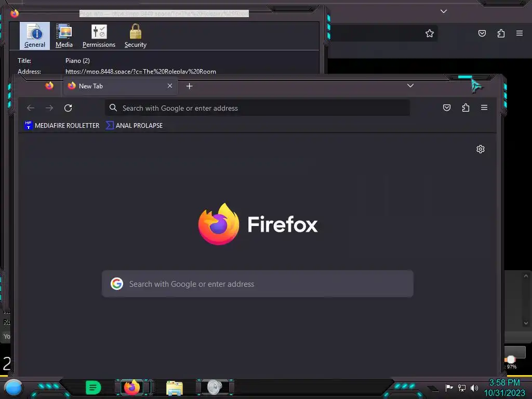This screenshot has height=399, width=532.
Task: Bookmark page with star in background window
Action: tap(430, 33)
